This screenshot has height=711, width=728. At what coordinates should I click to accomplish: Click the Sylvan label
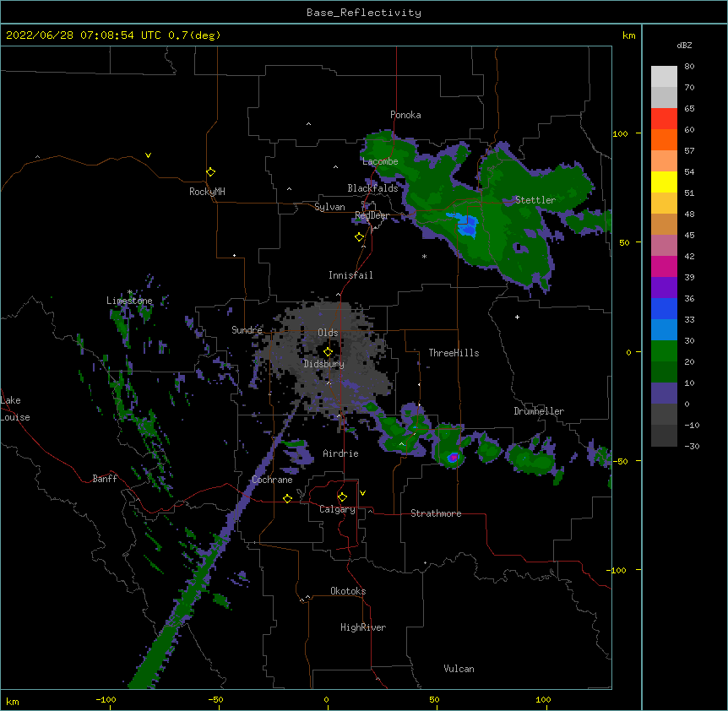pos(329,207)
